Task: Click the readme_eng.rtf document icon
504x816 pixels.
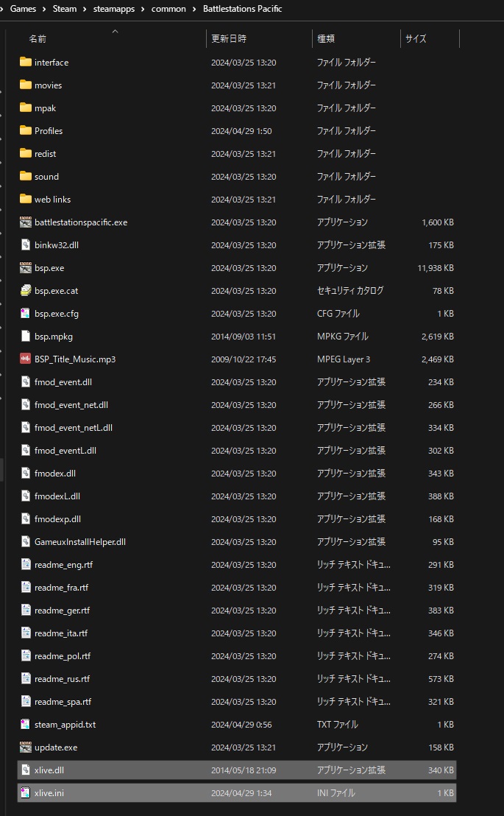Action: (x=26, y=565)
